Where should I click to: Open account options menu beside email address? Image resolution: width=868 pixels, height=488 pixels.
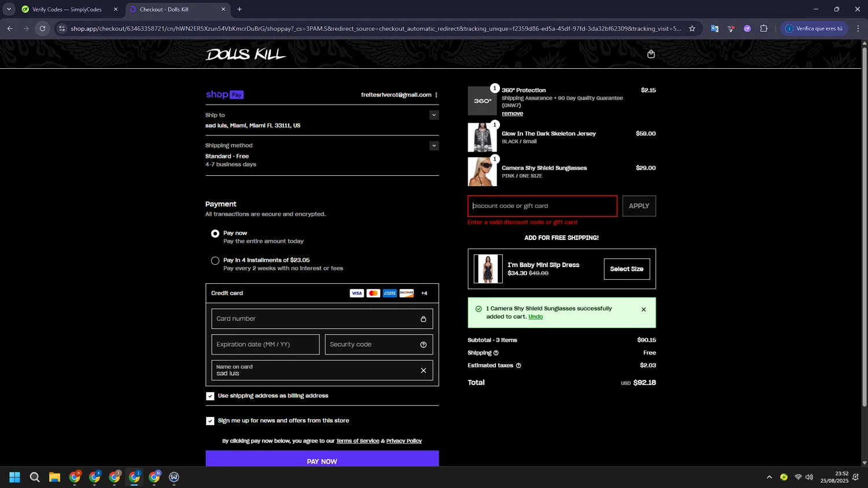point(436,95)
